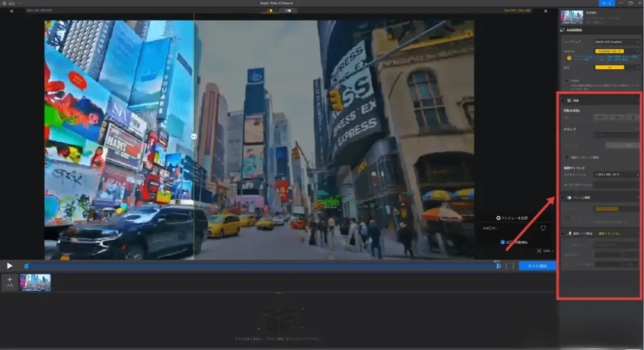Switch to split-view compare mode icon
Image resolution: width=644 pixels, height=350 pixels.
point(270,10)
